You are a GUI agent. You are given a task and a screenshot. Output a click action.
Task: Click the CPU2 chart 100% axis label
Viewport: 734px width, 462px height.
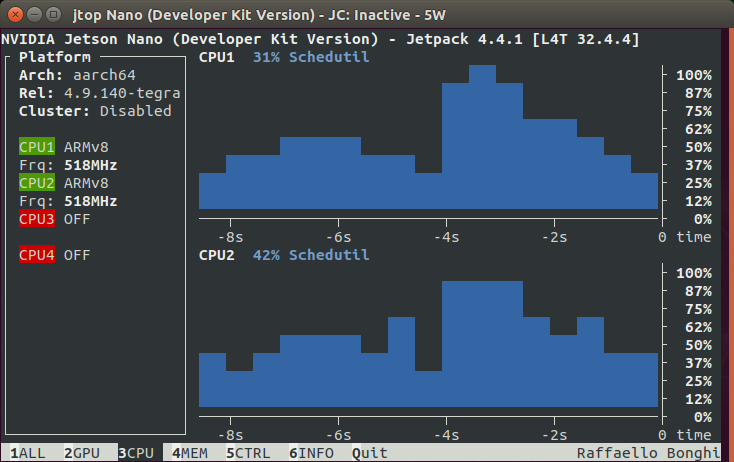click(x=694, y=273)
